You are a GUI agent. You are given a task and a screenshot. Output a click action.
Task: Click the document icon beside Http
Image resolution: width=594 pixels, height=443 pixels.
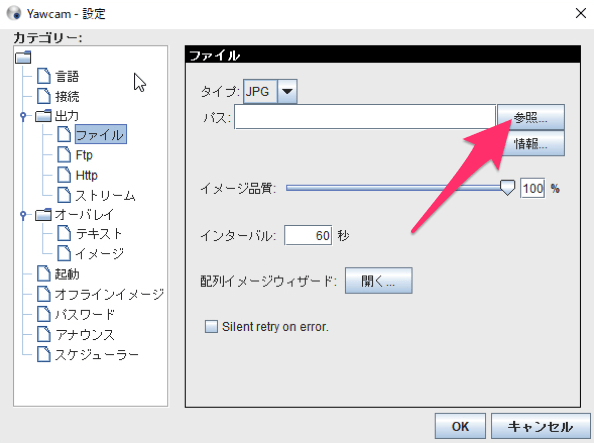coord(64,175)
